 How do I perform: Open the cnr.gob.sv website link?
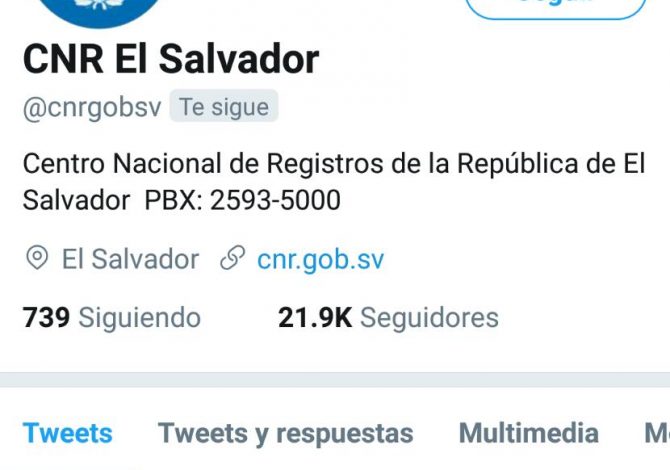coord(320,259)
